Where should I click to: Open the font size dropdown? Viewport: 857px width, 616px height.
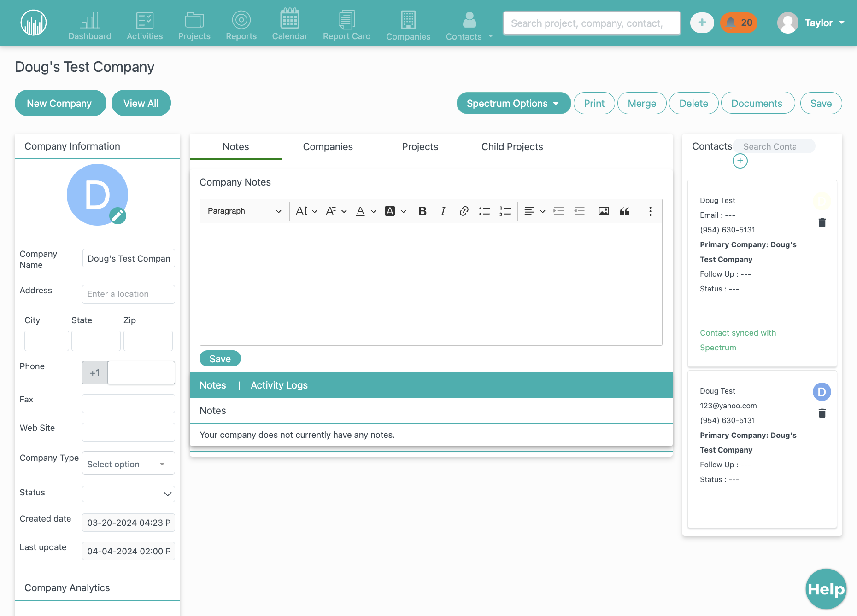[306, 211]
